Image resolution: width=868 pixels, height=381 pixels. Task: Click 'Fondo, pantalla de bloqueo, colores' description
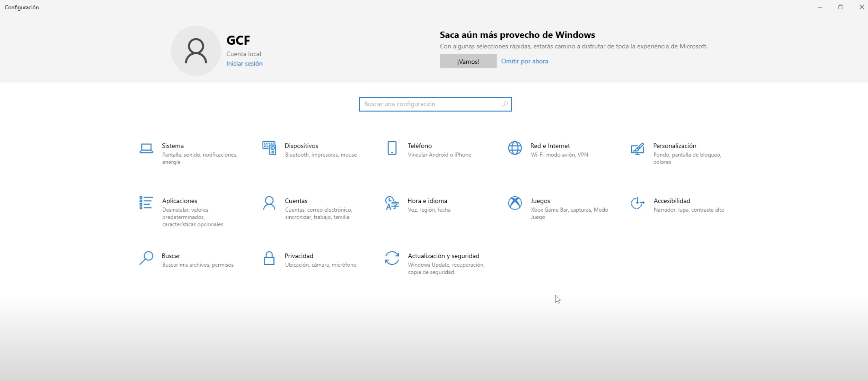tap(687, 158)
